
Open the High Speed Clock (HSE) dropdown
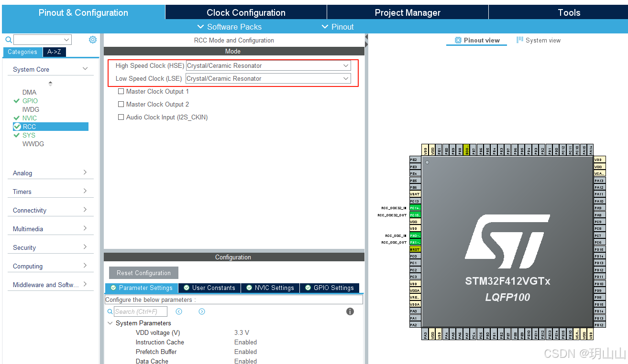345,65
